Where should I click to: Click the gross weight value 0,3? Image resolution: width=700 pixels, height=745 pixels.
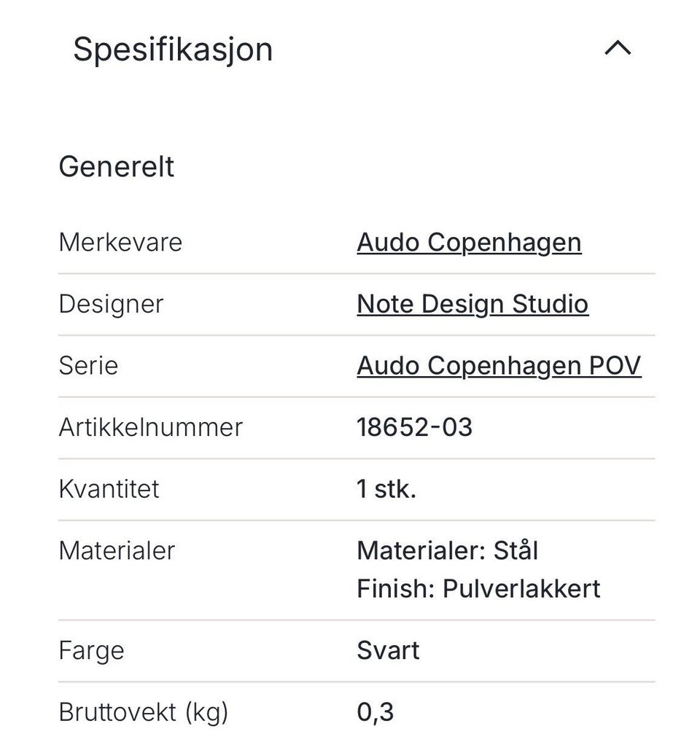point(375,712)
